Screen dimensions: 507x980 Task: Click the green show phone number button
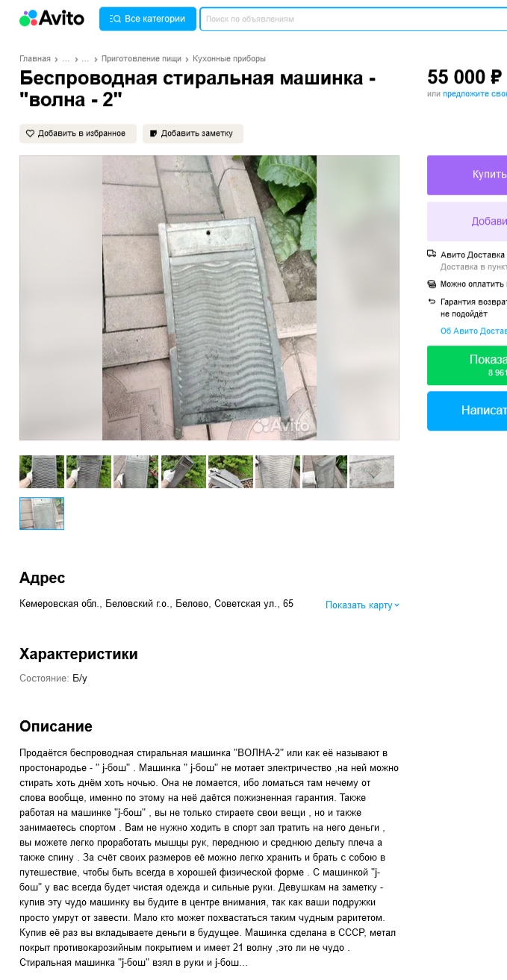[x=467, y=365]
